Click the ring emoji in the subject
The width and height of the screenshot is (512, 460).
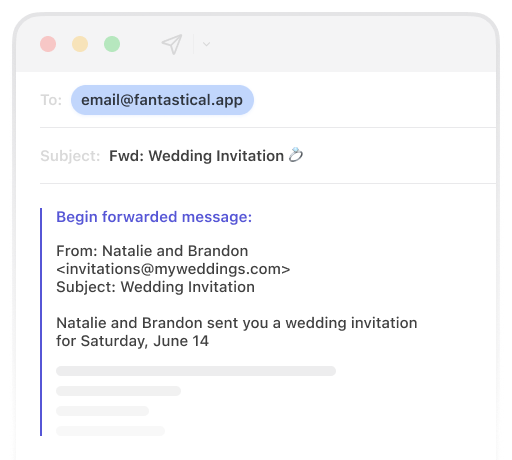pyautogui.click(x=296, y=155)
